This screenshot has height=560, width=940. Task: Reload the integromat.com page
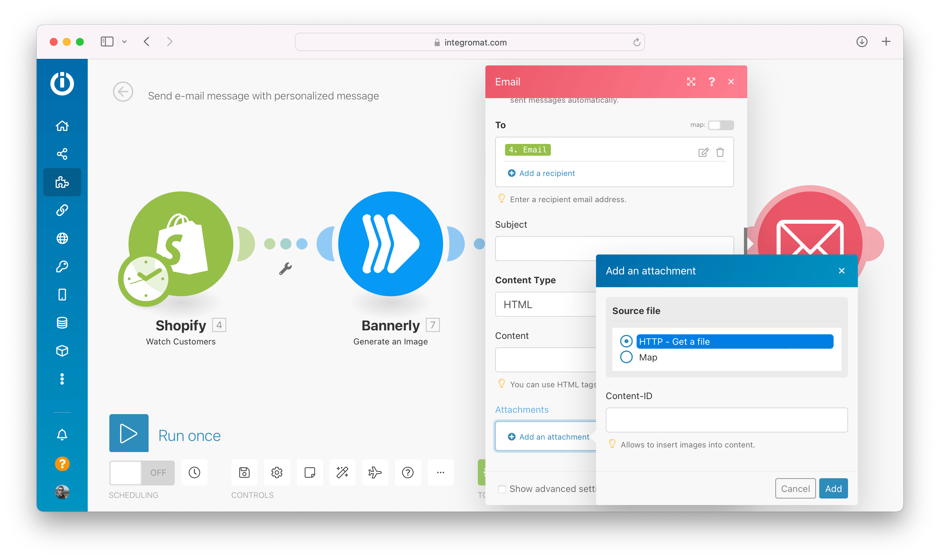click(x=637, y=42)
